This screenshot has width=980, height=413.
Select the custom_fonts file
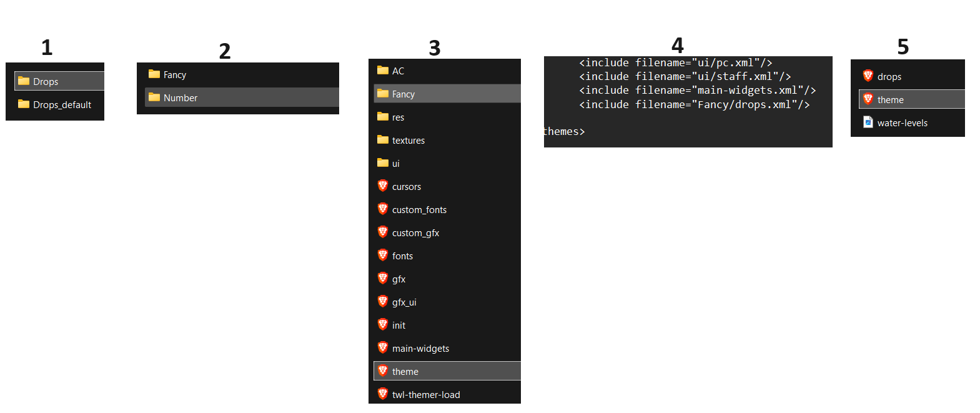447,209
